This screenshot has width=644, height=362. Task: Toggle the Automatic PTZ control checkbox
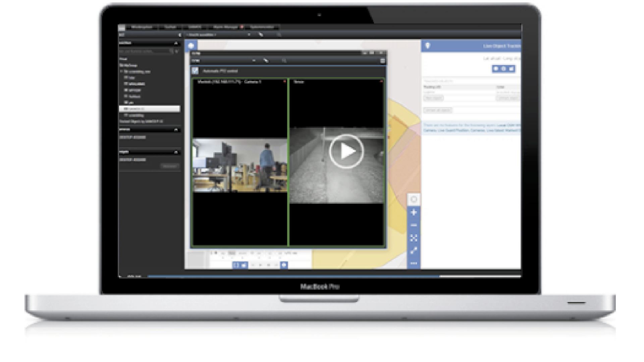195,71
